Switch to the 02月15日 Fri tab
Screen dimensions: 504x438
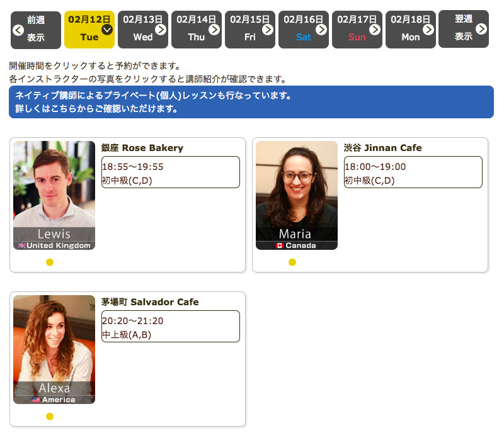(x=249, y=30)
